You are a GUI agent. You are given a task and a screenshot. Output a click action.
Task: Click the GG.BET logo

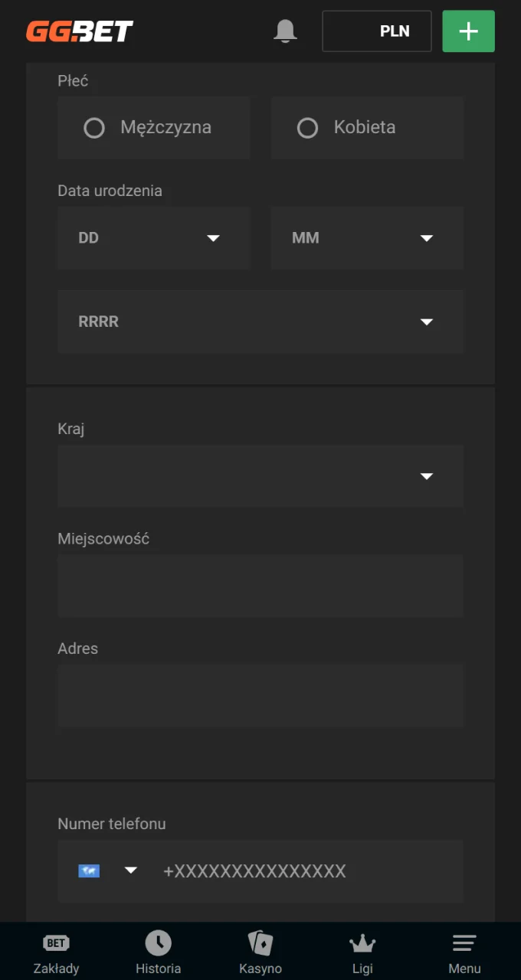[x=80, y=31]
